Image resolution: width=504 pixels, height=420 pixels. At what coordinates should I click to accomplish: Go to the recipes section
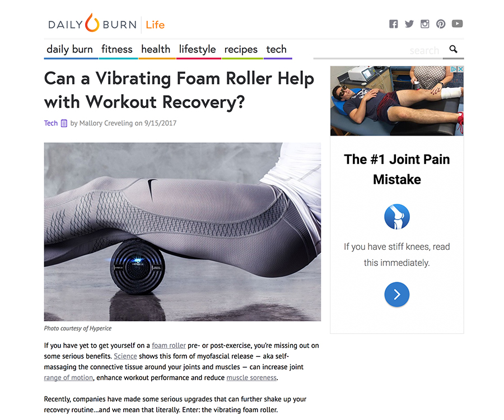pyautogui.click(x=241, y=49)
